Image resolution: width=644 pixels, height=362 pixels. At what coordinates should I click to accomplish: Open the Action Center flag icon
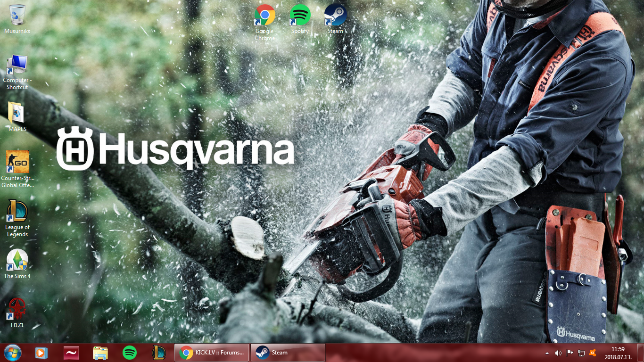coord(570,353)
